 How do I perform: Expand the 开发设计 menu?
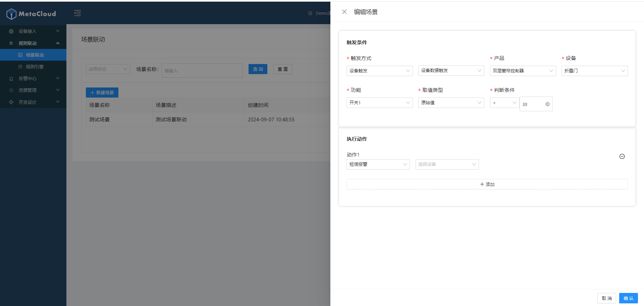(58, 102)
